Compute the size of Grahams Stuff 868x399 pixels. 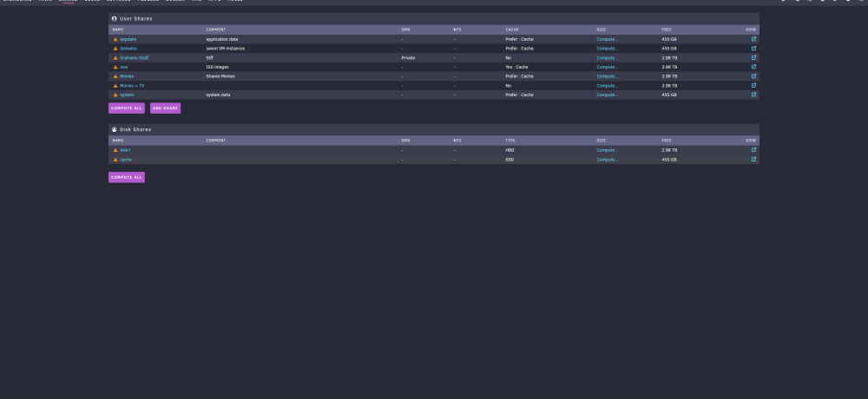608,57
